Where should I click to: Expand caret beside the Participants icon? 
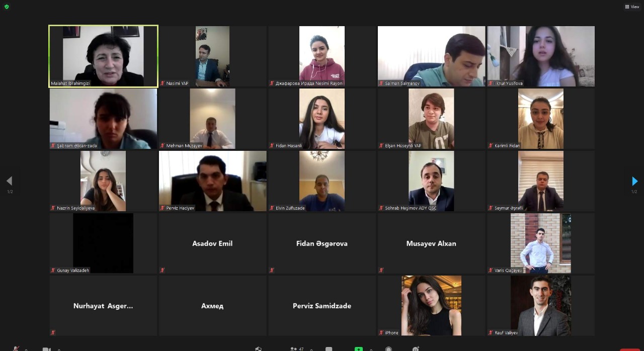click(x=311, y=349)
